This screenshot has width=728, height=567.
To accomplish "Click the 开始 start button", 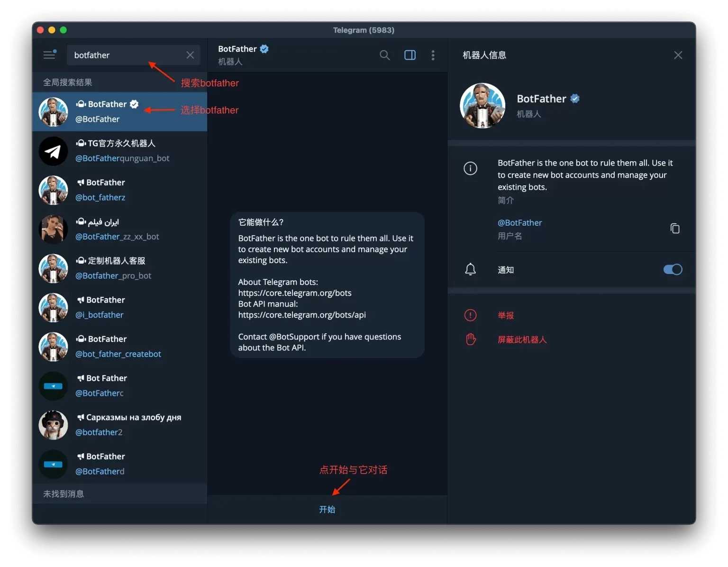I will (327, 509).
